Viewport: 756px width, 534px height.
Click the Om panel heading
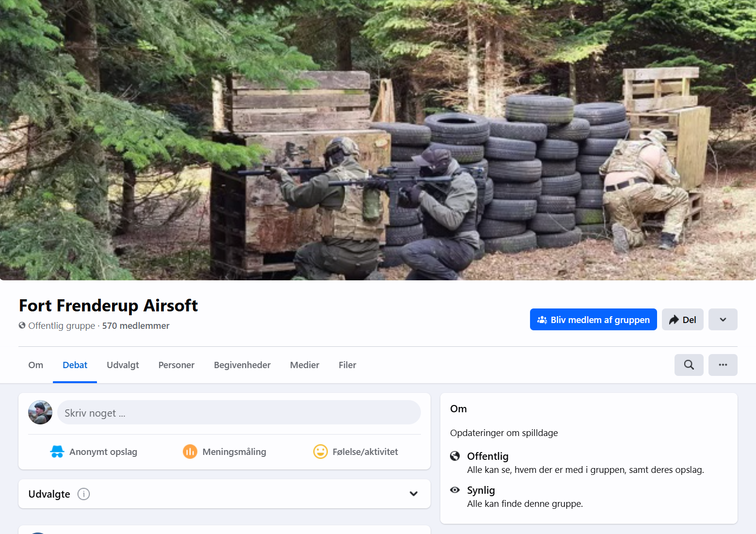pos(458,408)
